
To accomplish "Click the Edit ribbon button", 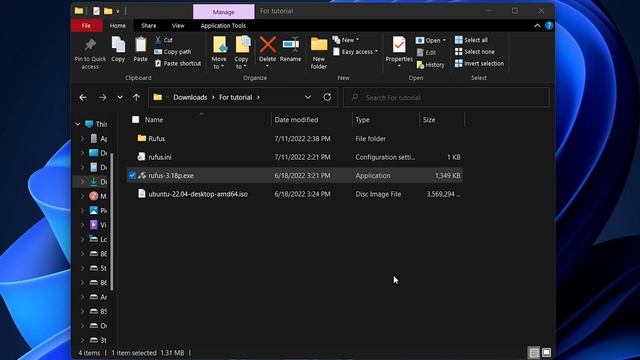I will click(426, 52).
